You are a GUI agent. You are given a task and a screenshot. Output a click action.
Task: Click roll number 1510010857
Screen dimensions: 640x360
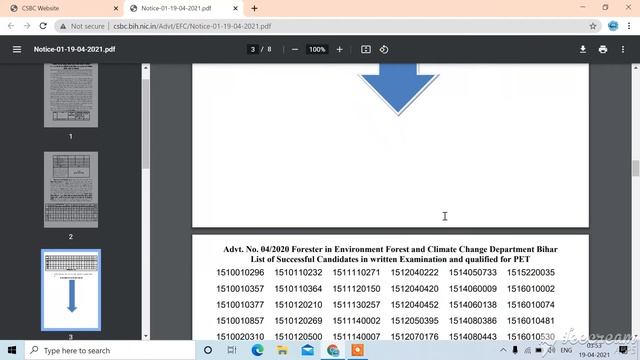coord(240,321)
